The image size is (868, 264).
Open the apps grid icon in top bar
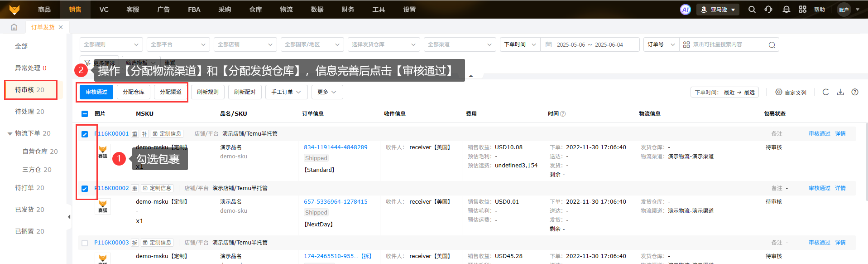click(803, 10)
